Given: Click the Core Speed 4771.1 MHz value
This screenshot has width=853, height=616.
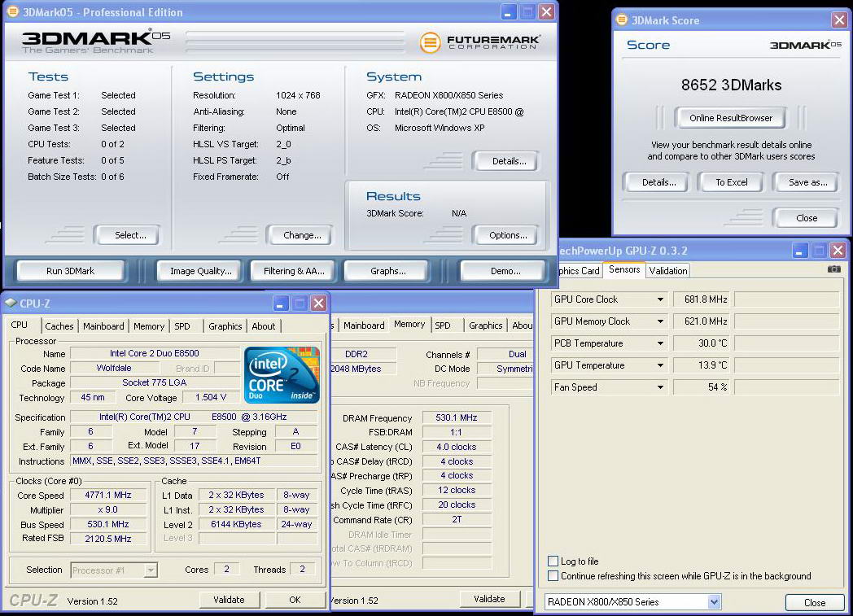Looking at the screenshot, I should (x=107, y=495).
